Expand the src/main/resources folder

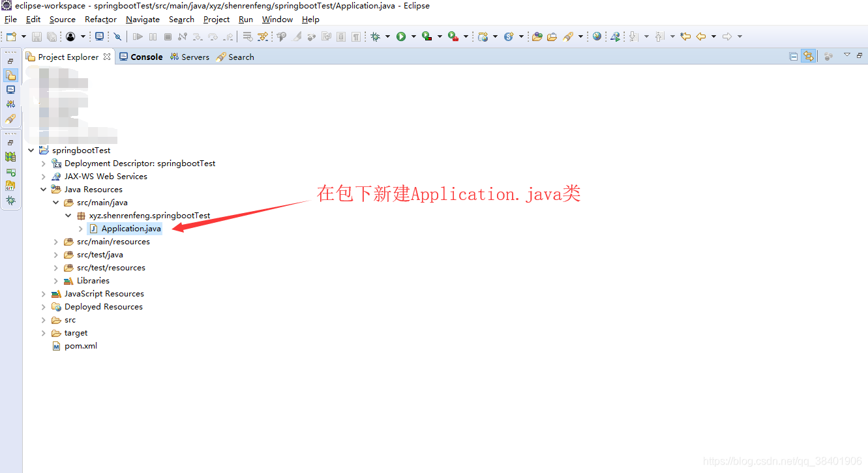(x=56, y=242)
